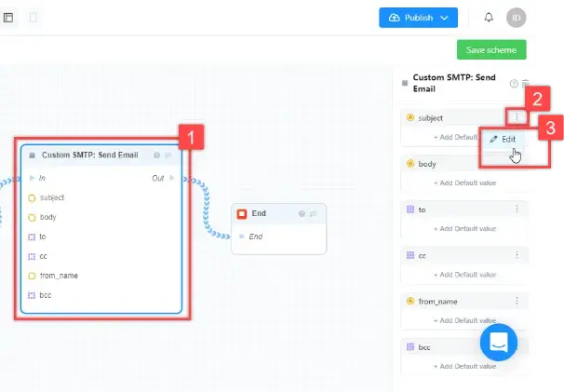Click the red End block icon
The image size is (564, 392).
click(x=242, y=213)
